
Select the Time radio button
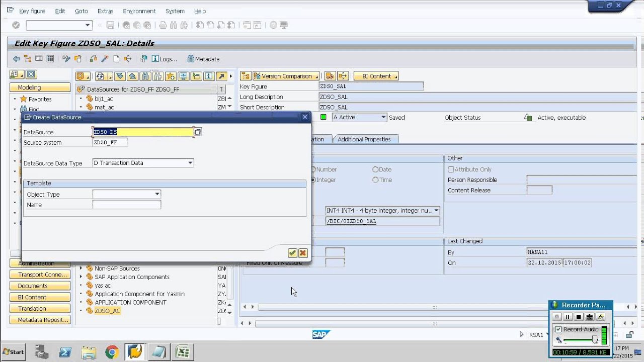tap(375, 180)
